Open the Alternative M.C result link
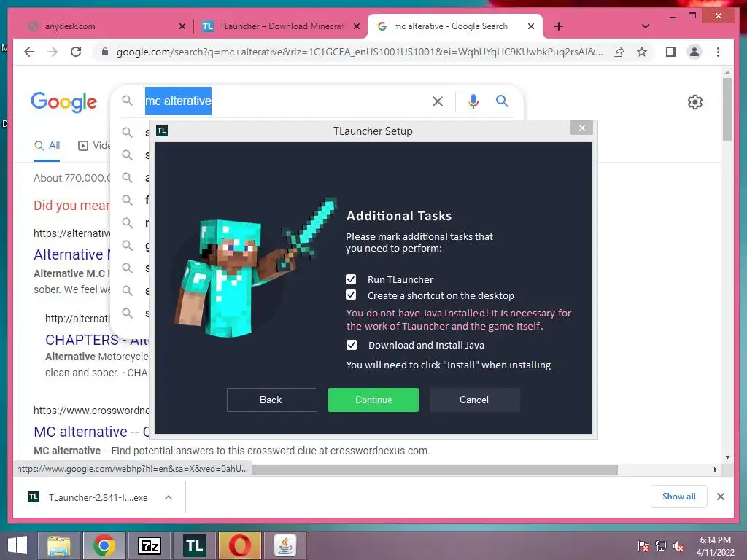This screenshot has height=560, width=747. 71,254
